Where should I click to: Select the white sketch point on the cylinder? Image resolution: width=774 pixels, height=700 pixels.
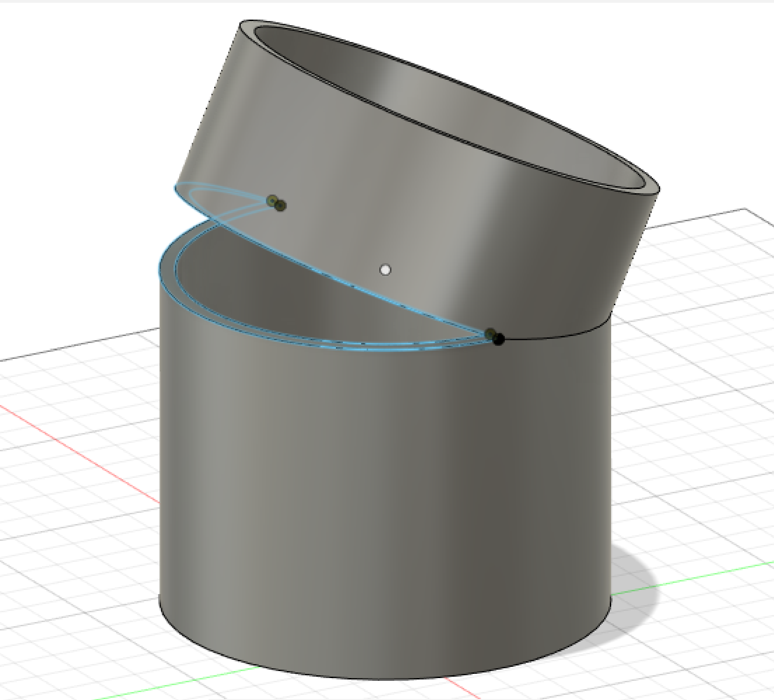click(x=385, y=270)
